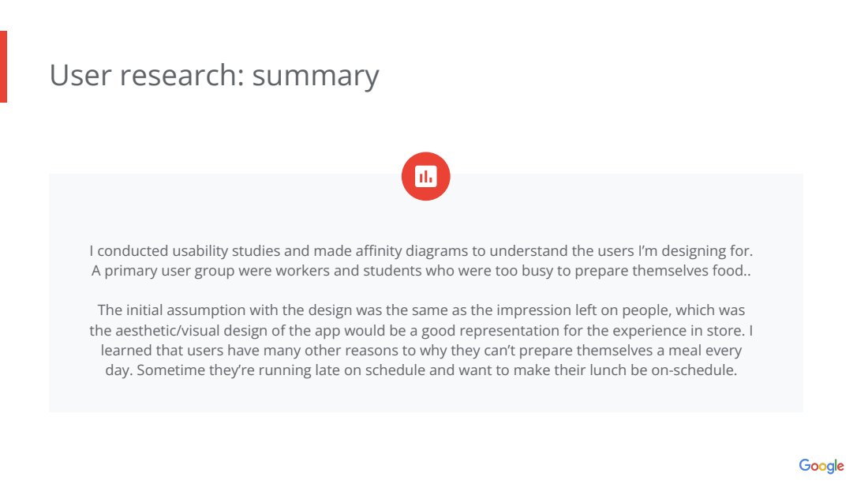Click the word "Sometime" in last line
This screenshot has height=488, width=868.
[167, 370]
